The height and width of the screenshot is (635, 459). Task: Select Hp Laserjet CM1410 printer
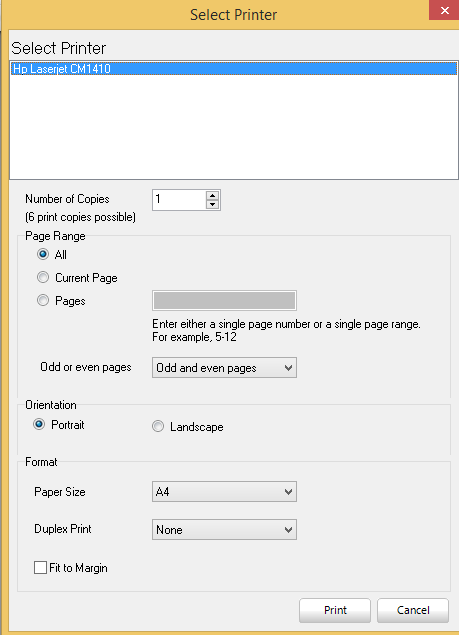234,68
